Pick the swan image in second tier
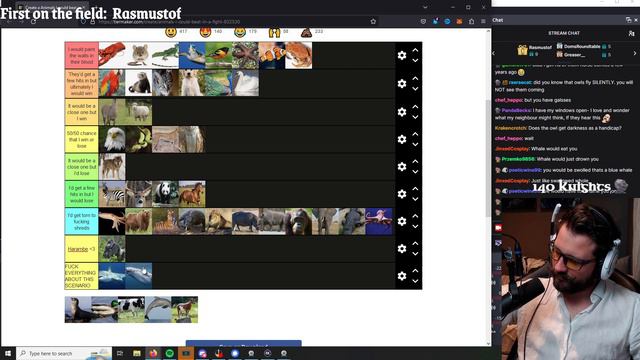 [x=245, y=83]
